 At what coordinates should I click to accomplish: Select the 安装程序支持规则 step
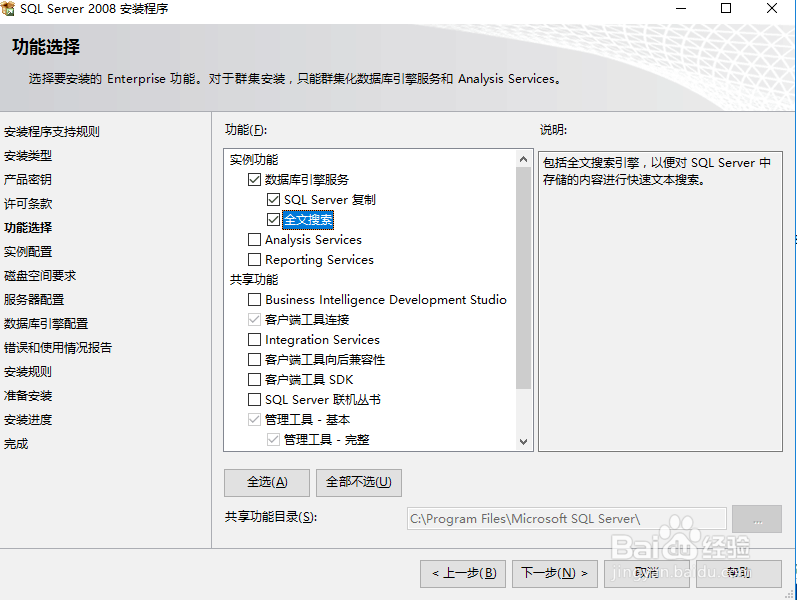52,132
